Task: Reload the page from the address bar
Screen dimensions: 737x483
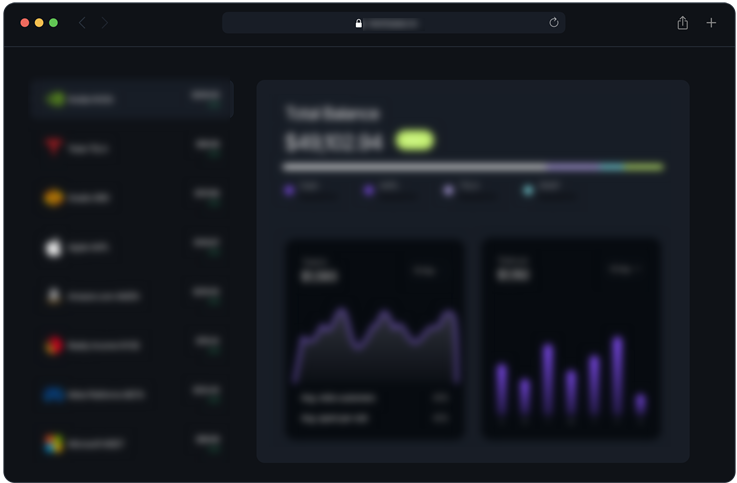Action: (x=553, y=23)
